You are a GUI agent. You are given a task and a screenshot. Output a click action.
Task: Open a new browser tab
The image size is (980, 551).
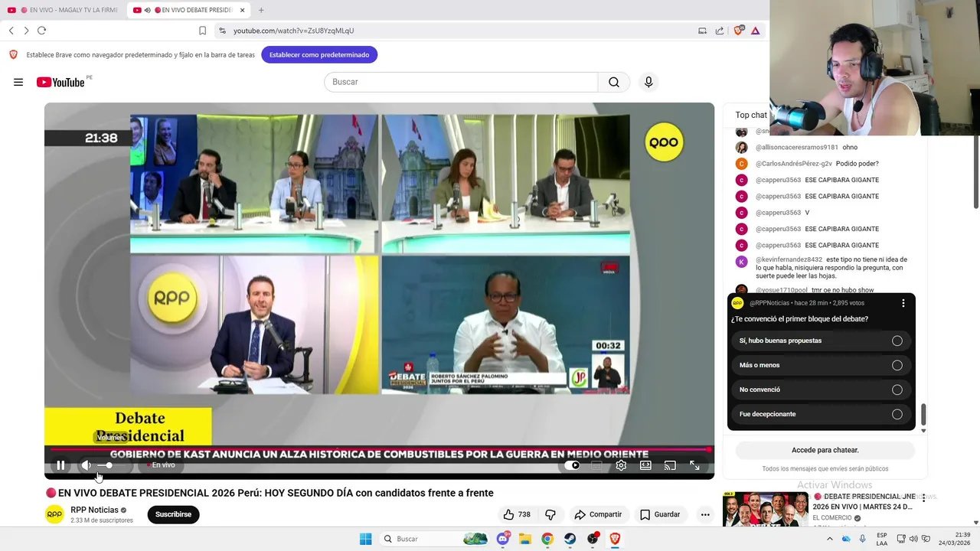pos(261,10)
